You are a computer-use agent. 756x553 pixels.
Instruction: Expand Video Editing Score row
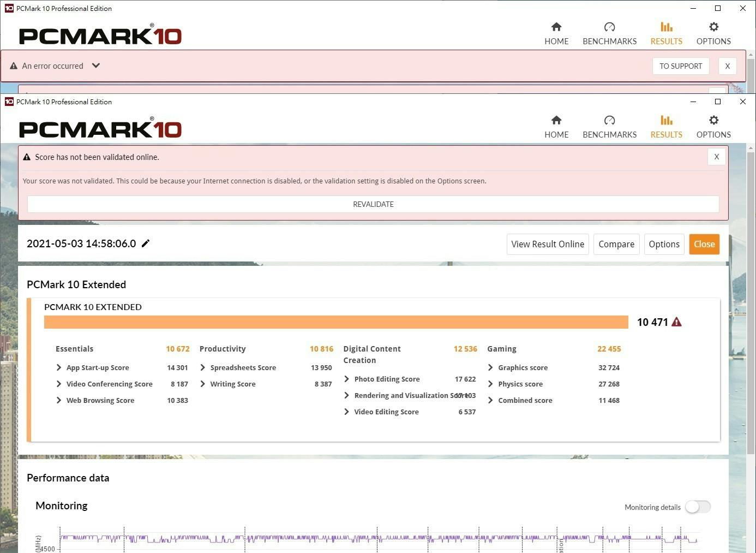pos(347,412)
